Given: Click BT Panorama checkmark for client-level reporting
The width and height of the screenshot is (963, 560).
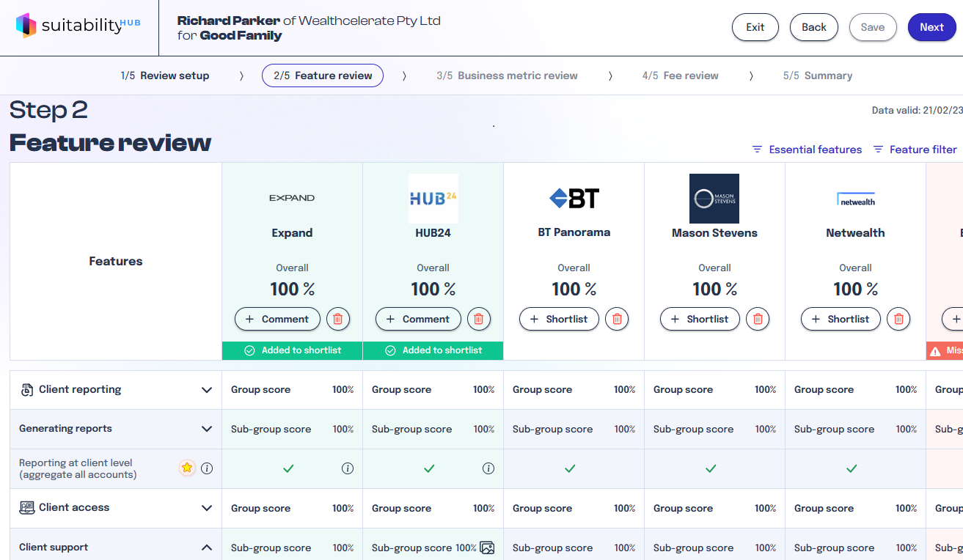Looking at the screenshot, I should pyautogui.click(x=570, y=468).
